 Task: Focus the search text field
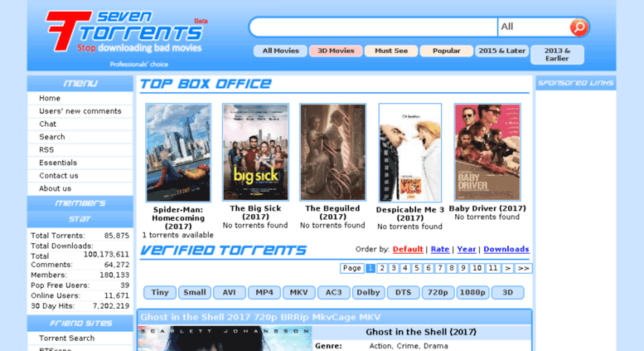(374, 27)
